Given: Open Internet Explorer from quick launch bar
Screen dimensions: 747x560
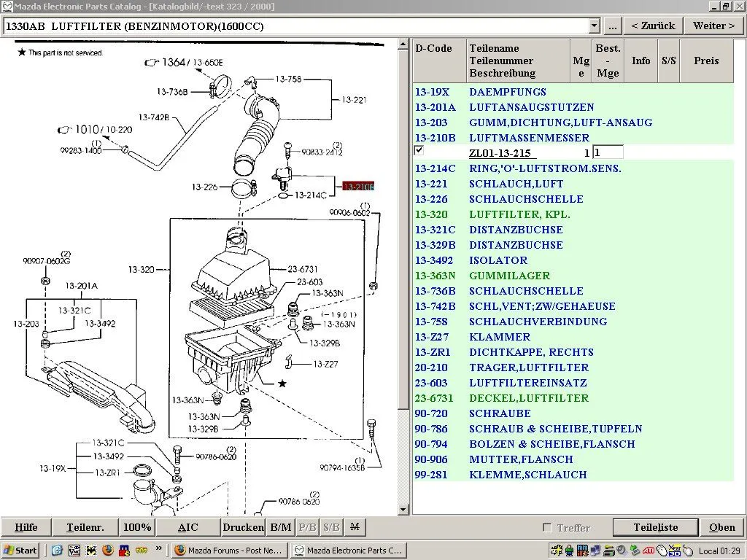Looking at the screenshot, I should coord(56,551).
